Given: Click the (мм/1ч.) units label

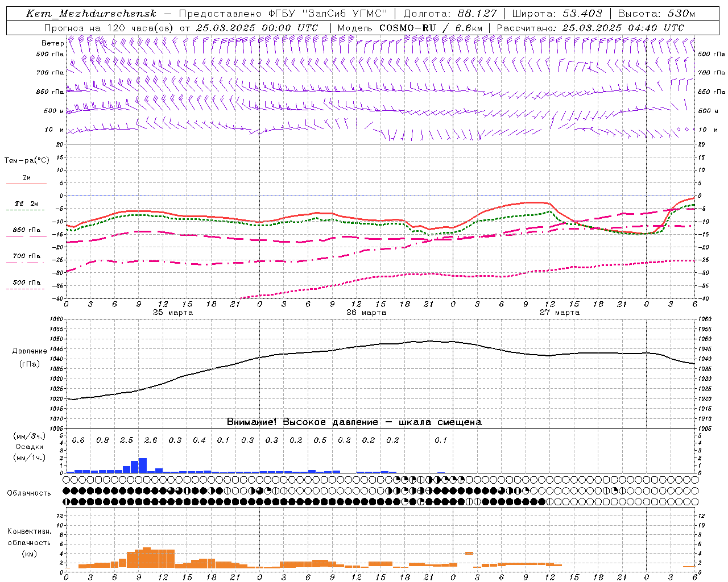Looking at the screenshot, I should coord(29,457).
